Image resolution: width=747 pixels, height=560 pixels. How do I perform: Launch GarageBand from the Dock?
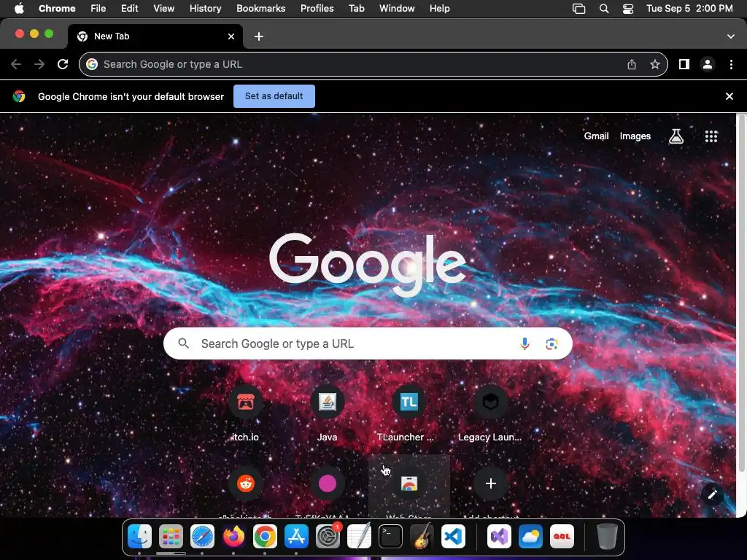[x=422, y=537]
